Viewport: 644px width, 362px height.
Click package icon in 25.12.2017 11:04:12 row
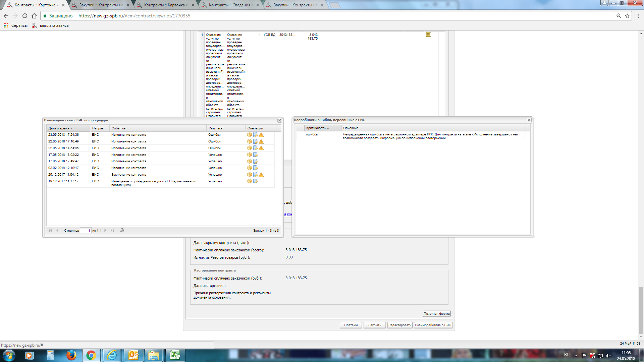pyautogui.click(x=250, y=175)
